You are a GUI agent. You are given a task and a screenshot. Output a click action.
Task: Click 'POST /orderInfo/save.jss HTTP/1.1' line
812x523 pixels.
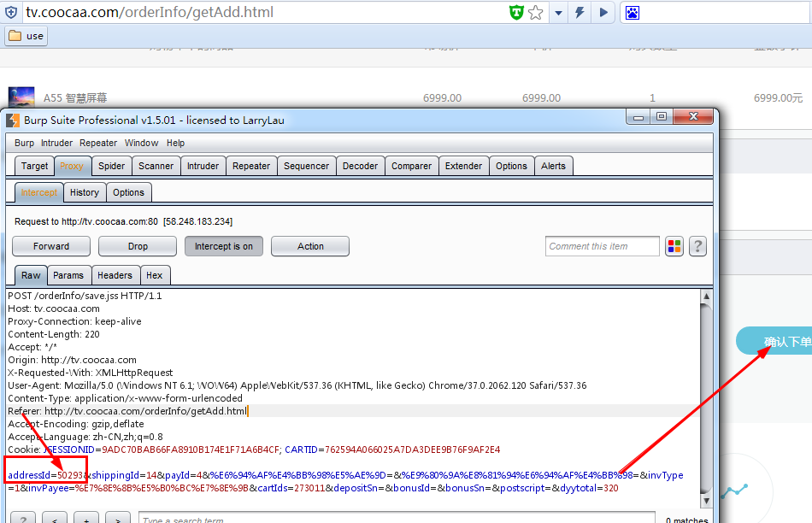(x=85, y=296)
